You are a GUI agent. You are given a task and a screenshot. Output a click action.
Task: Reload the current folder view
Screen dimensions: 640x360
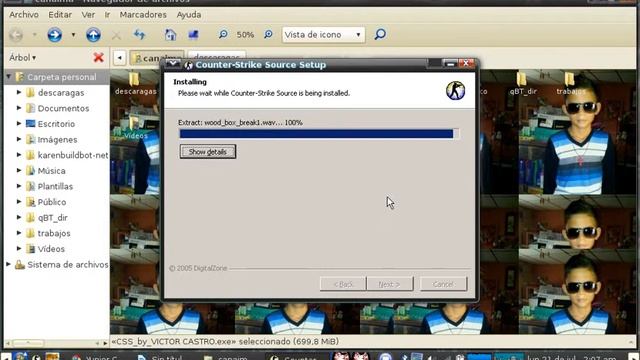[x=140, y=35]
